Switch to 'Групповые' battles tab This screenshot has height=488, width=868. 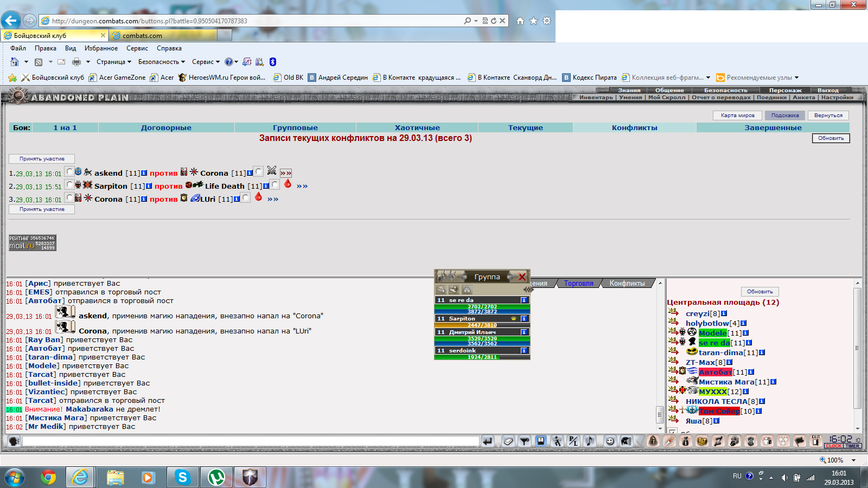click(295, 128)
